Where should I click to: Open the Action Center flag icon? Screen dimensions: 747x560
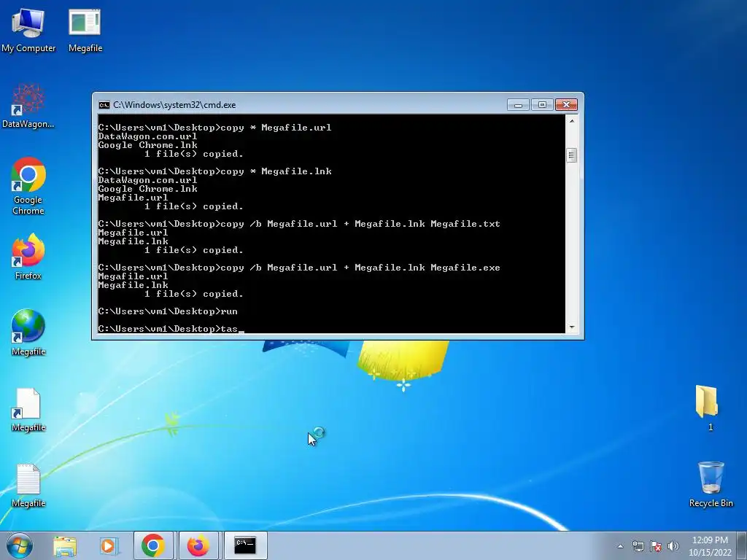coord(656,546)
